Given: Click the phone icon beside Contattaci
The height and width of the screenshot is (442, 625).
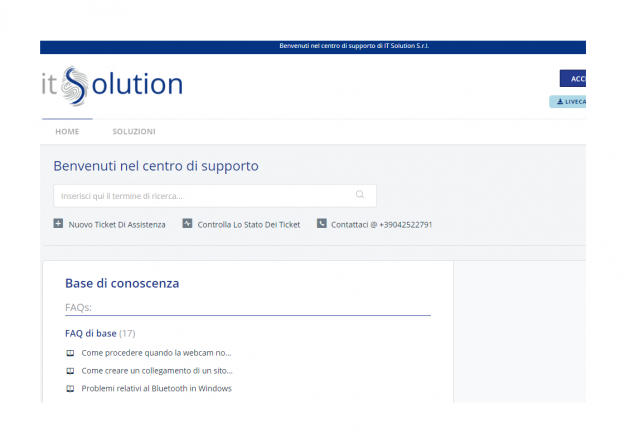Looking at the screenshot, I should tap(321, 224).
